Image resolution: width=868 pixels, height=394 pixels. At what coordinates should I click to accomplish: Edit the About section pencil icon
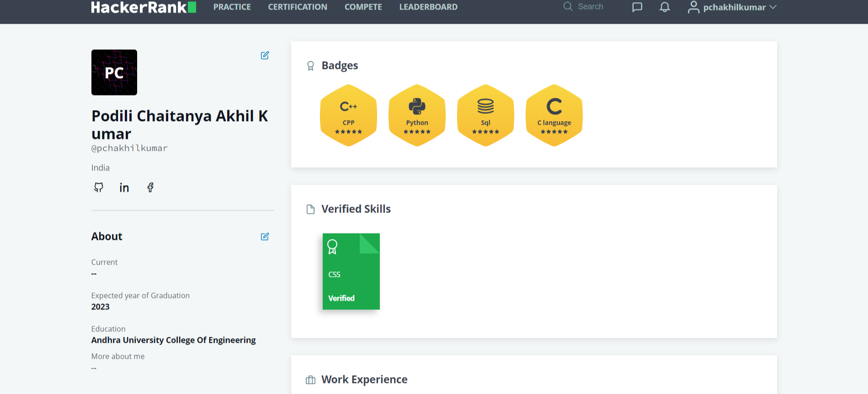tap(265, 236)
